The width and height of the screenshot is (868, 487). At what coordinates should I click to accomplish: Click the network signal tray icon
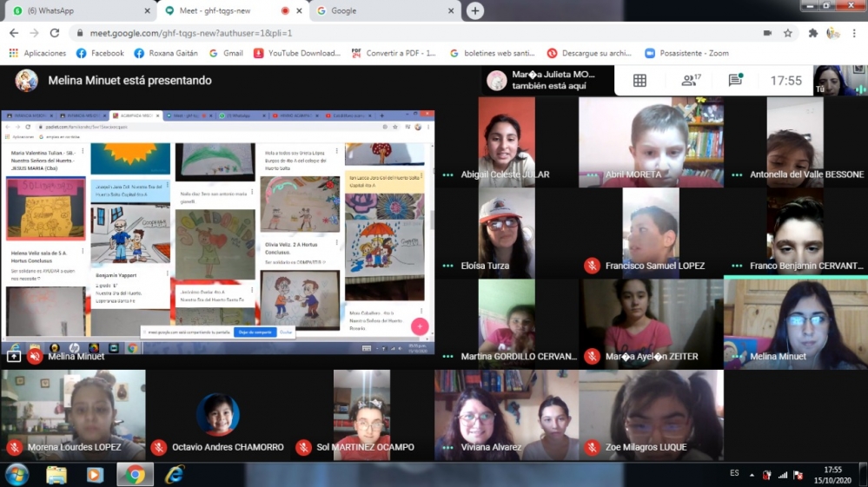[x=783, y=475]
